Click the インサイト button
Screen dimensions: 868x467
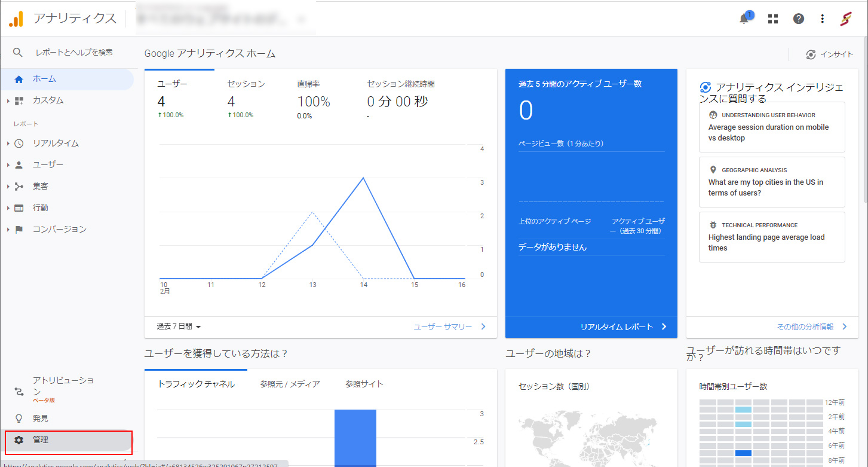coord(829,54)
